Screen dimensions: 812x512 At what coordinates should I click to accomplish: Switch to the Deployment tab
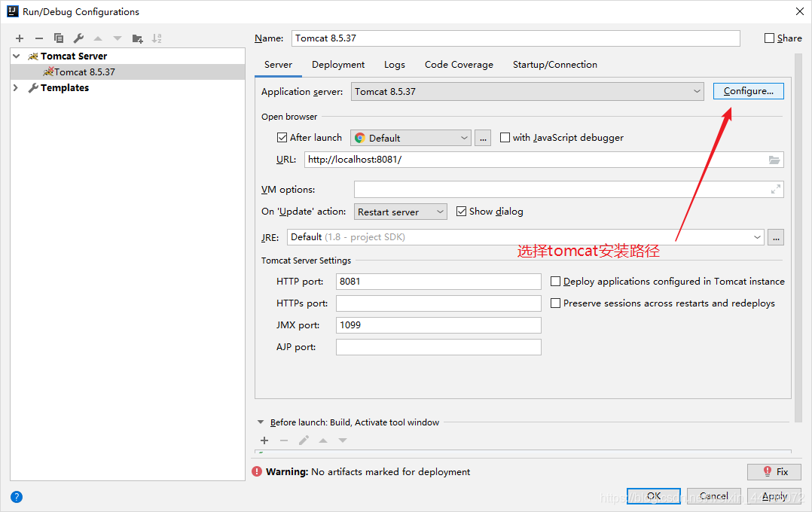[338, 65]
